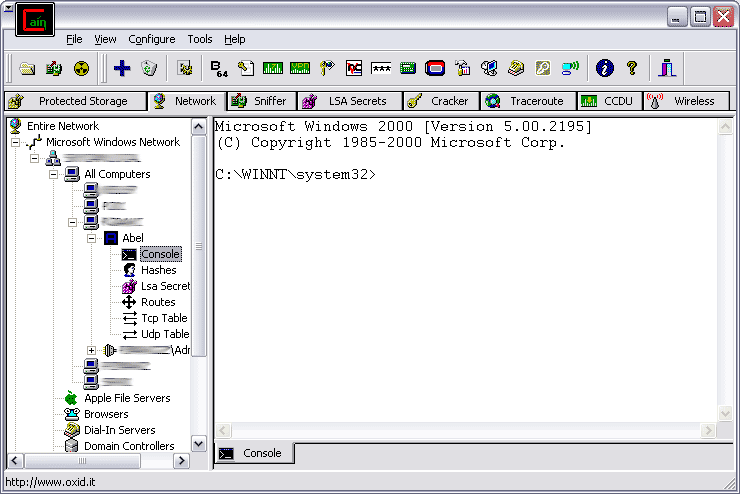The width and height of the screenshot is (740, 494).
Task: Click the blue plus Add to list icon
Action: click(122, 68)
